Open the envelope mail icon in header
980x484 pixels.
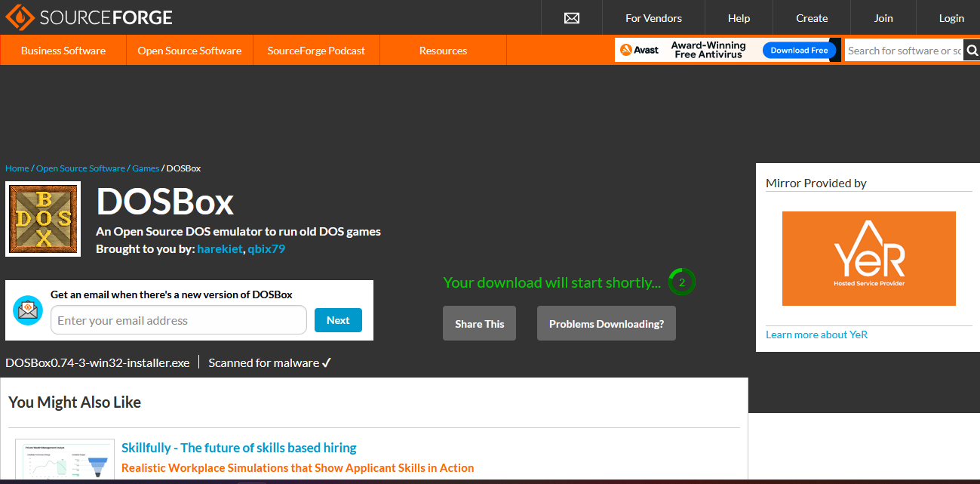572,18
